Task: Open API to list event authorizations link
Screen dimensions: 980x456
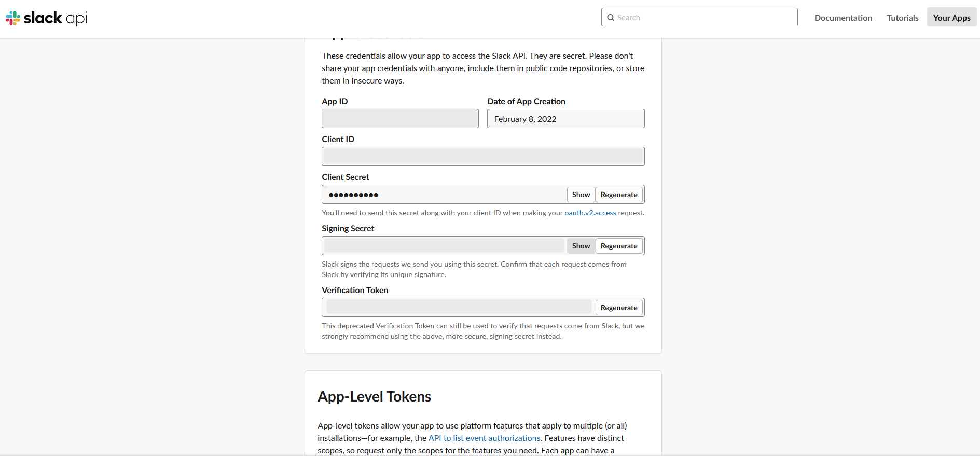Action: [485, 438]
